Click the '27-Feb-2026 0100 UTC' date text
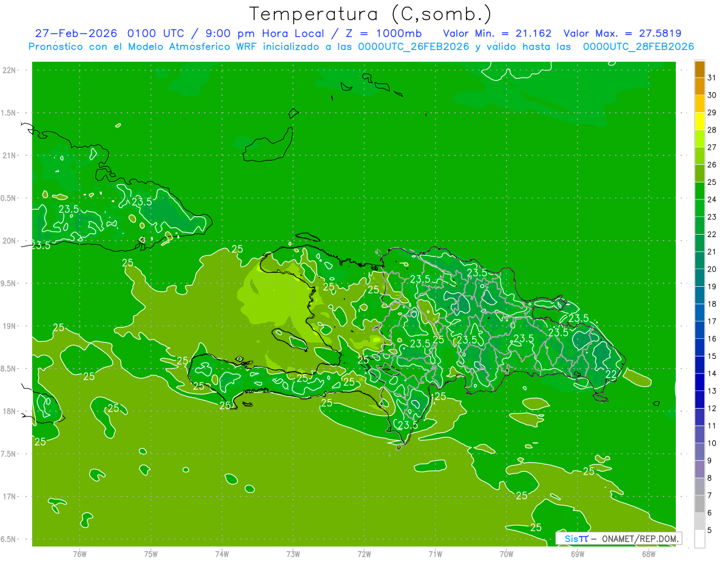728x562 pixels. click(x=108, y=33)
